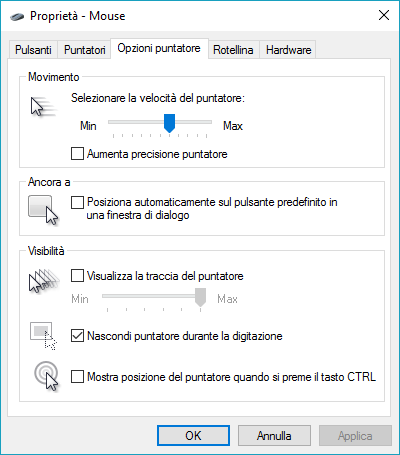
Task: Select the Rotellina tab
Action: (x=233, y=50)
